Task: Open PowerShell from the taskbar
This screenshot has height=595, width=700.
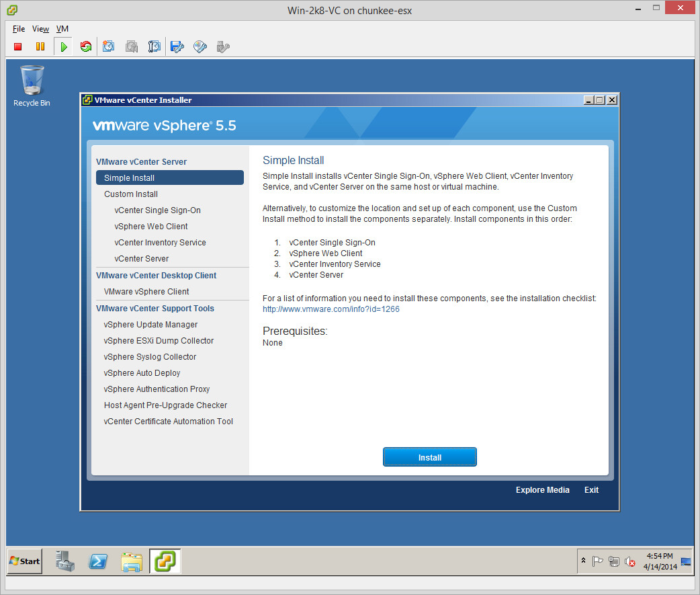Action: point(99,561)
